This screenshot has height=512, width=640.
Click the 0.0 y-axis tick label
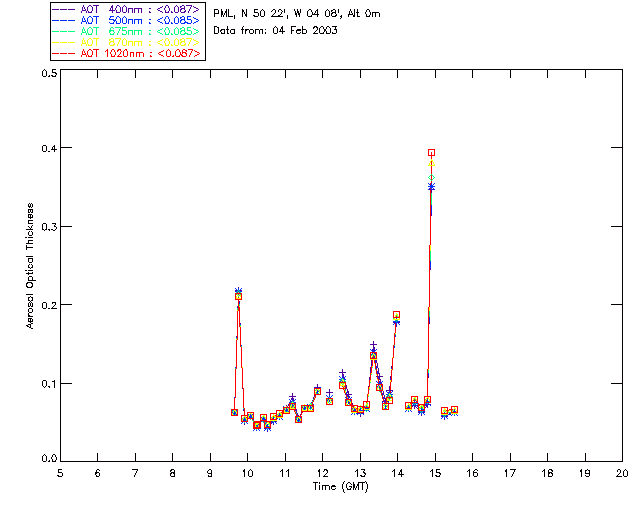point(49,459)
